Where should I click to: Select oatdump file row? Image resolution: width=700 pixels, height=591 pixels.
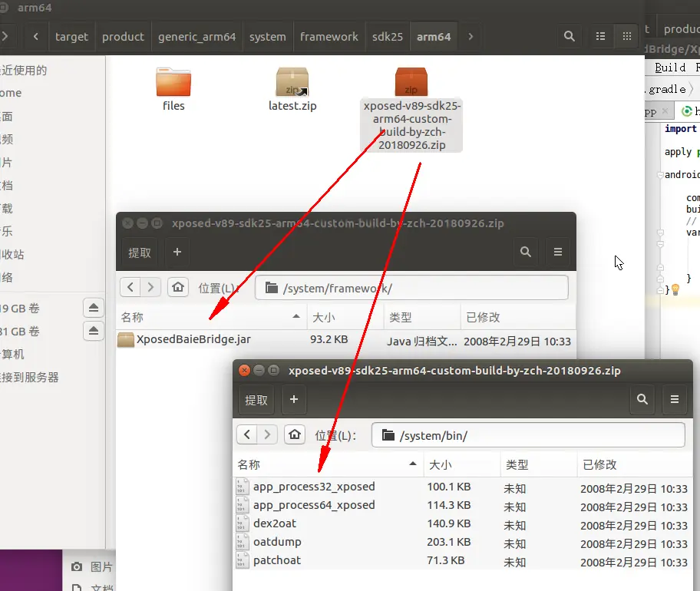pyautogui.click(x=463, y=542)
